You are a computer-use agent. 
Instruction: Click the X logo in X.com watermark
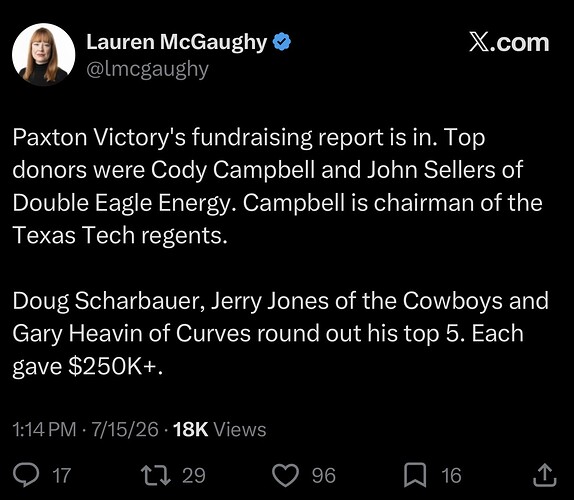tap(478, 43)
